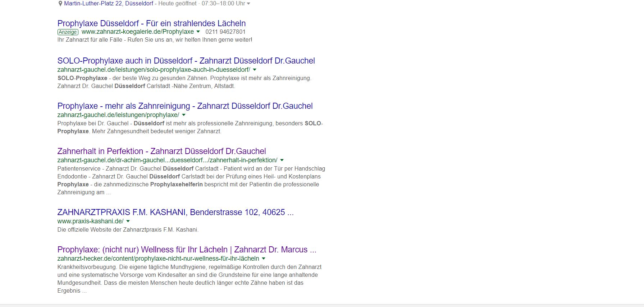Image resolution: width=644 pixels, height=307 pixels.
Task: Click the Anzeige ad label badge
Action: click(68, 32)
